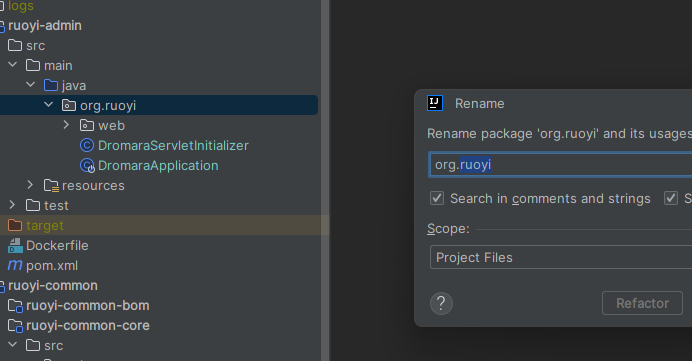Screen dimensions: 692x361
Task: Click the 'Rename' dialog title text
Action: 479,103
